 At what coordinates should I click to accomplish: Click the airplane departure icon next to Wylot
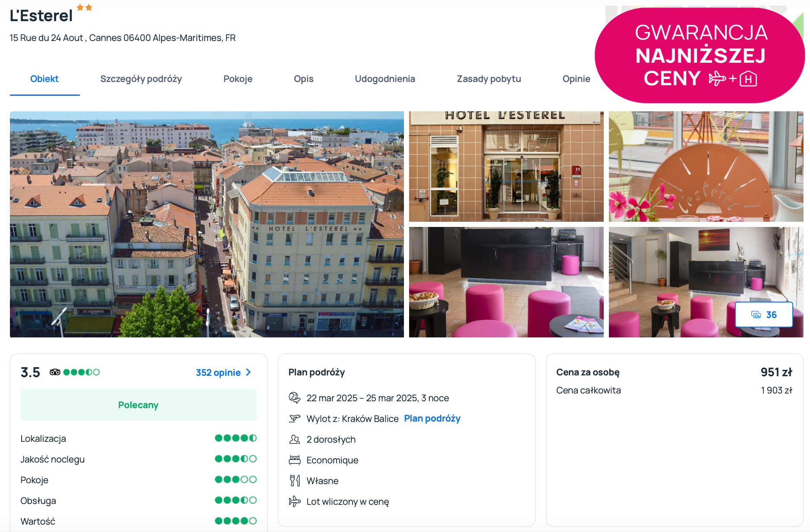(294, 418)
